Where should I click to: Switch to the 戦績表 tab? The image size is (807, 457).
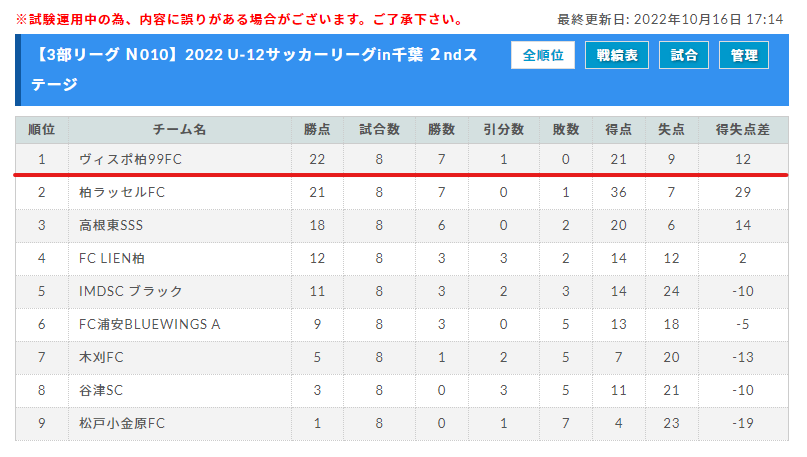pyautogui.click(x=617, y=55)
